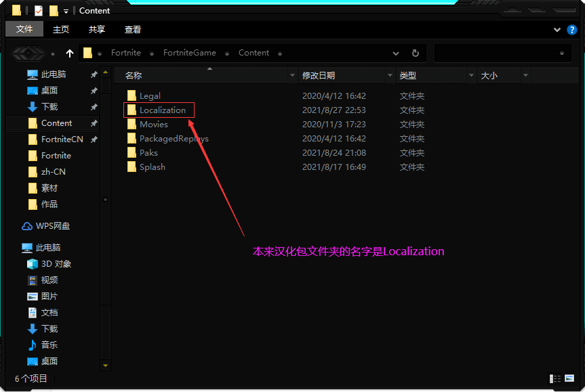
Task: Click the back/forward navigation emblem
Action: [28, 53]
